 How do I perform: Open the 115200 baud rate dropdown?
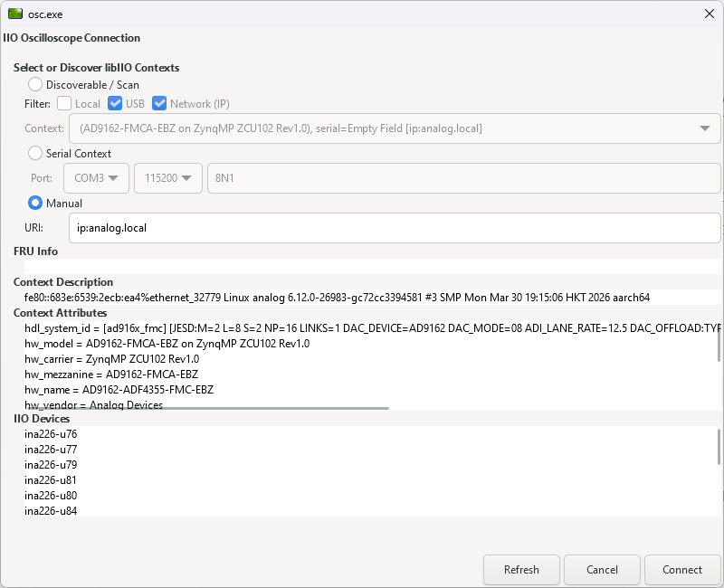tap(168, 178)
